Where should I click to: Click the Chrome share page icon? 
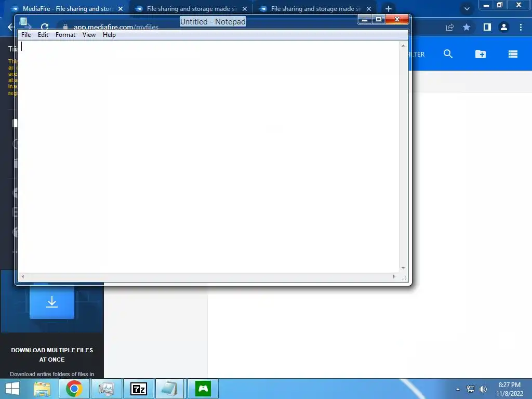(450, 27)
